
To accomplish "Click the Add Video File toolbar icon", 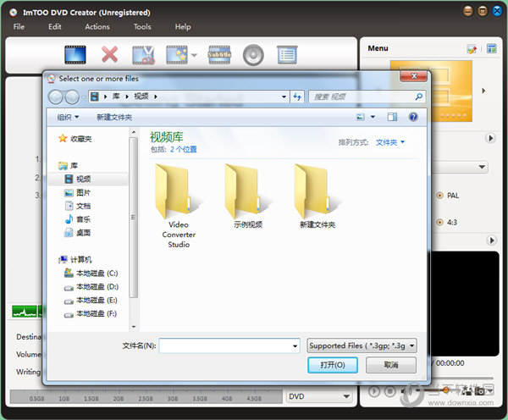I will [75, 54].
